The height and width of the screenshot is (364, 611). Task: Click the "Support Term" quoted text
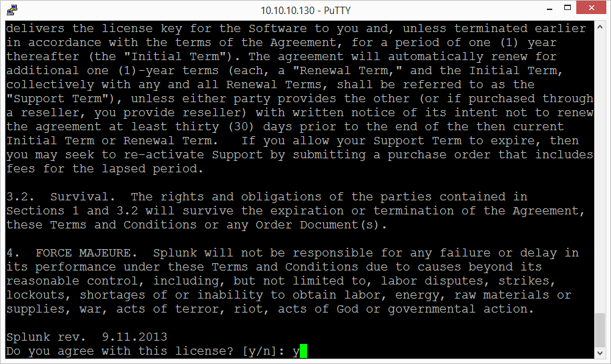[59, 99]
